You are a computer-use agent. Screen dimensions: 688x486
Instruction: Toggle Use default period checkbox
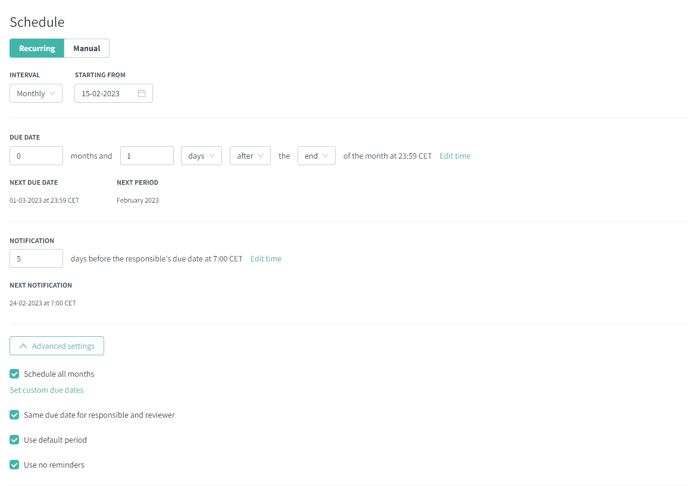coord(14,440)
